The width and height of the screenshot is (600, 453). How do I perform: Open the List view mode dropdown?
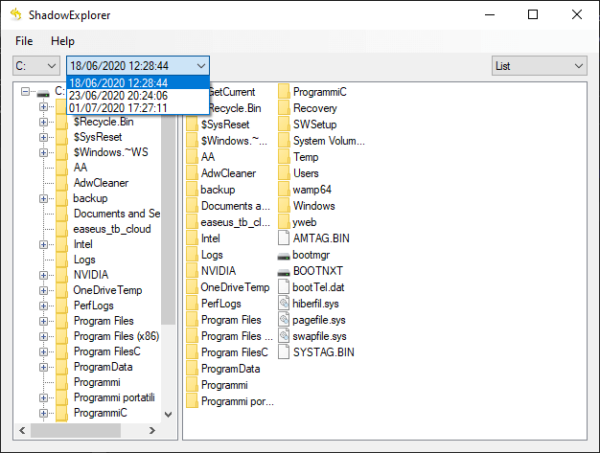(x=539, y=66)
